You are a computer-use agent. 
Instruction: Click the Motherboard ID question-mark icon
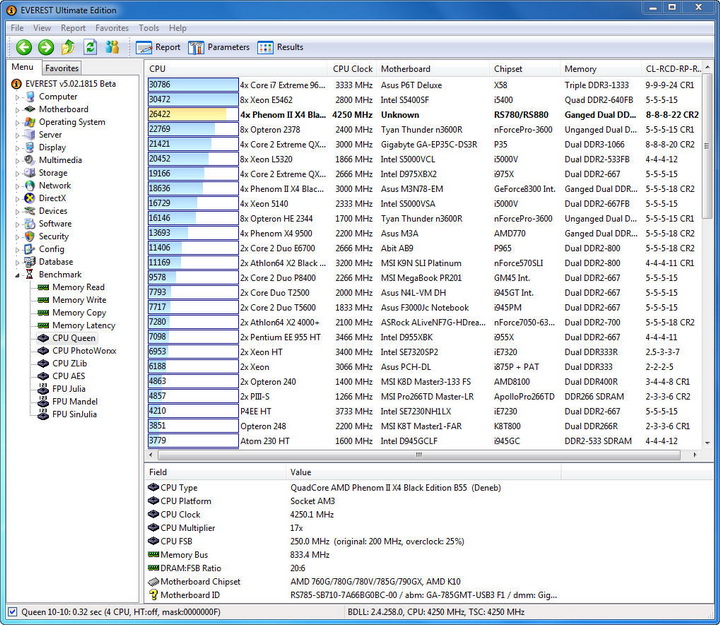[154, 595]
